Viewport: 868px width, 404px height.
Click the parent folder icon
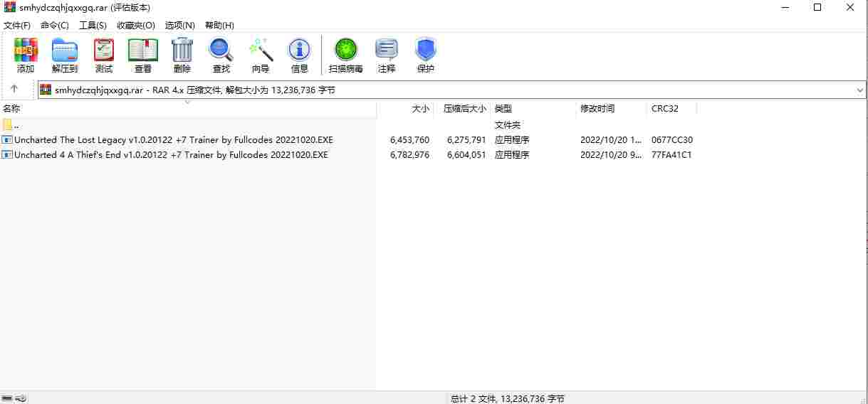[x=7, y=125]
